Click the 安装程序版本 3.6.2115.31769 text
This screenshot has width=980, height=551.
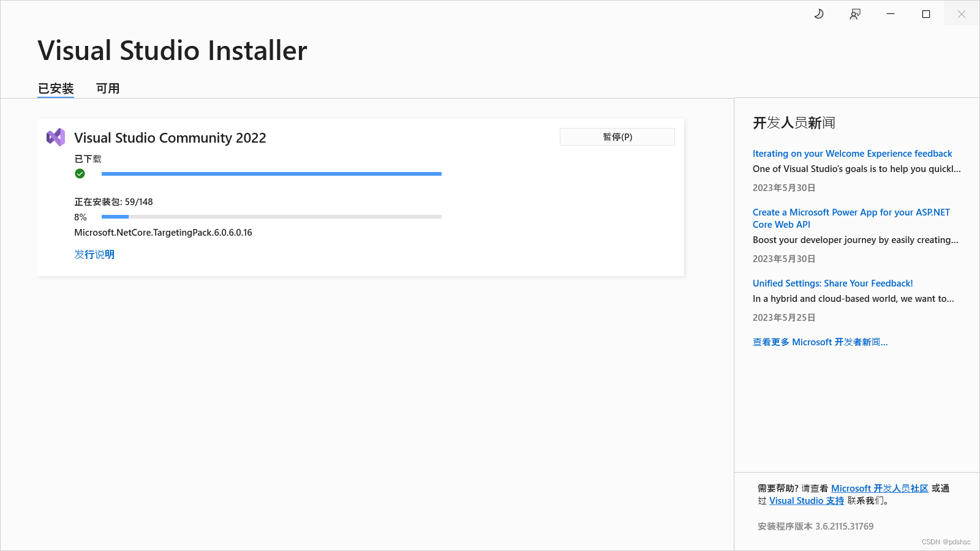point(815,527)
